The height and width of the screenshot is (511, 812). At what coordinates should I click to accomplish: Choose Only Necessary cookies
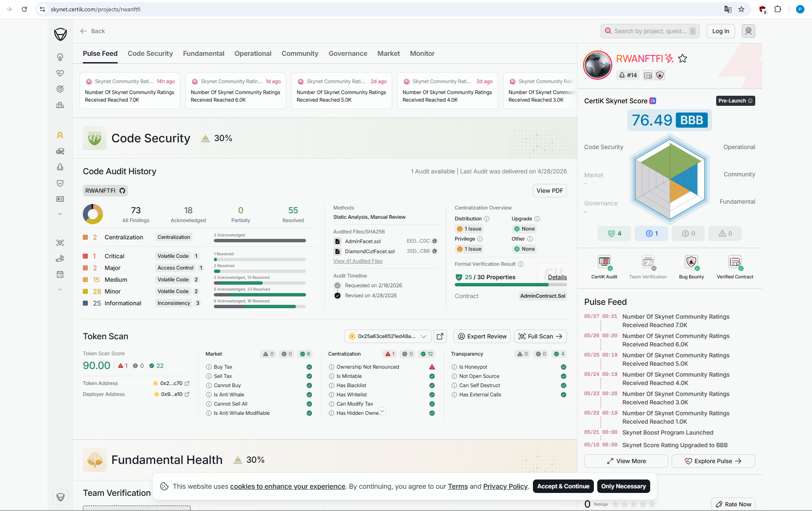pyautogui.click(x=623, y=486)
